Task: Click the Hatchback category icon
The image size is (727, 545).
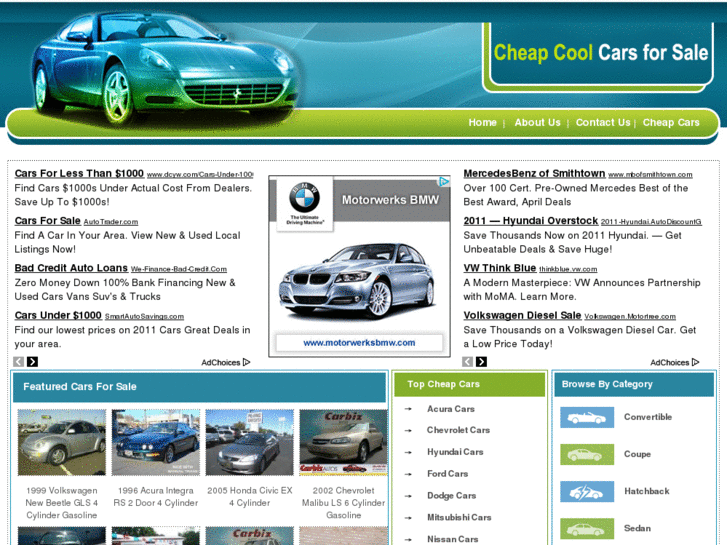Action: [587, 491]
